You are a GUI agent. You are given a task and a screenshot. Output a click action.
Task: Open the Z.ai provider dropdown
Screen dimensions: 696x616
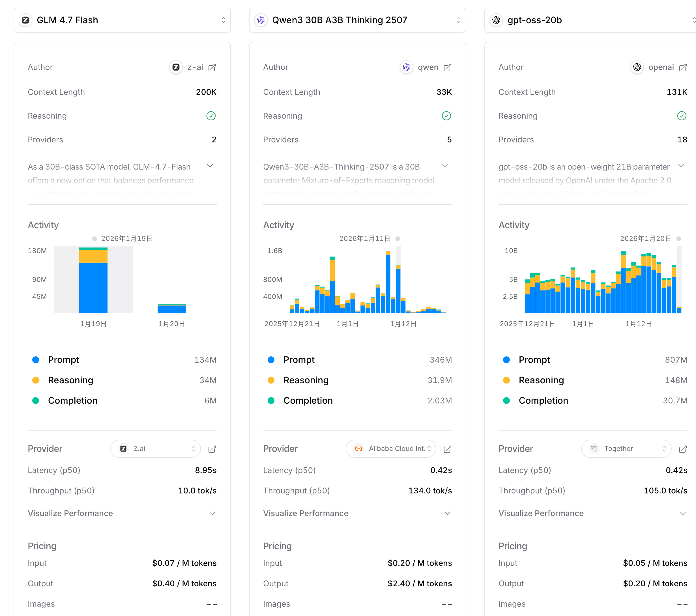coord(156,449)
